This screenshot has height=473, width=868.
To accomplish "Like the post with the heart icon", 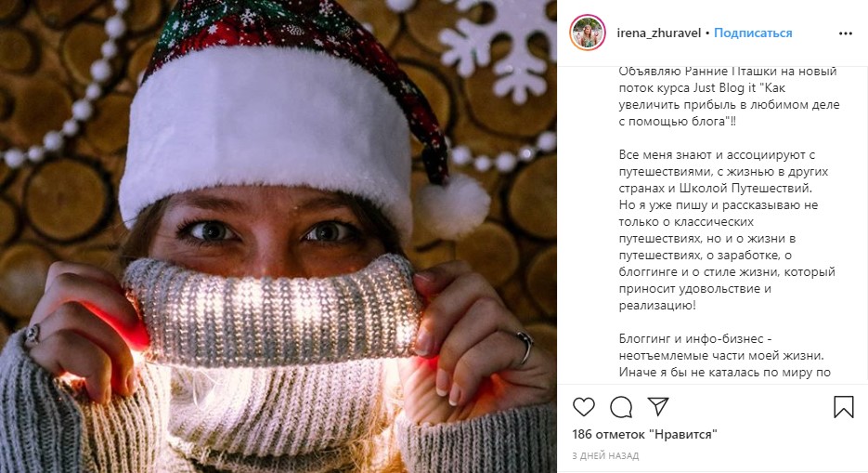I will pos(584,407).
